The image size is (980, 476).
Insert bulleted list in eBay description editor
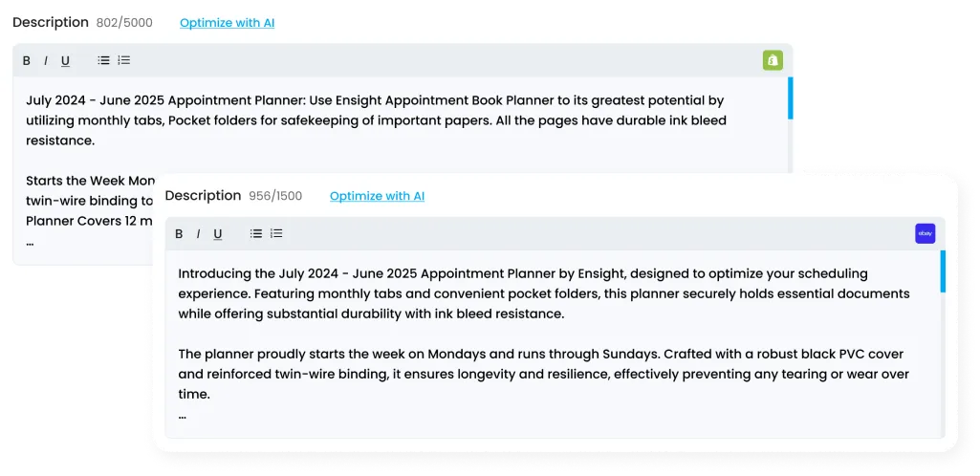click(x=256, y=233)
